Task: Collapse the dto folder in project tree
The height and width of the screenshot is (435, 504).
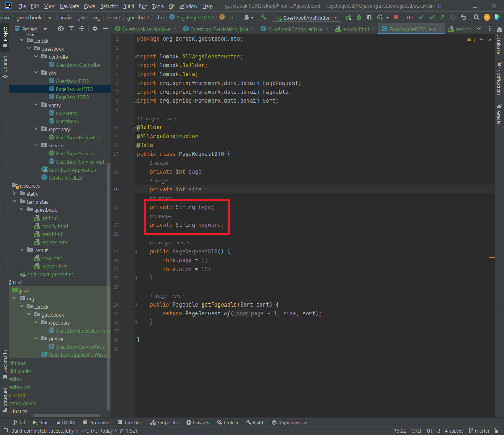Action: [x=36, y=73]
